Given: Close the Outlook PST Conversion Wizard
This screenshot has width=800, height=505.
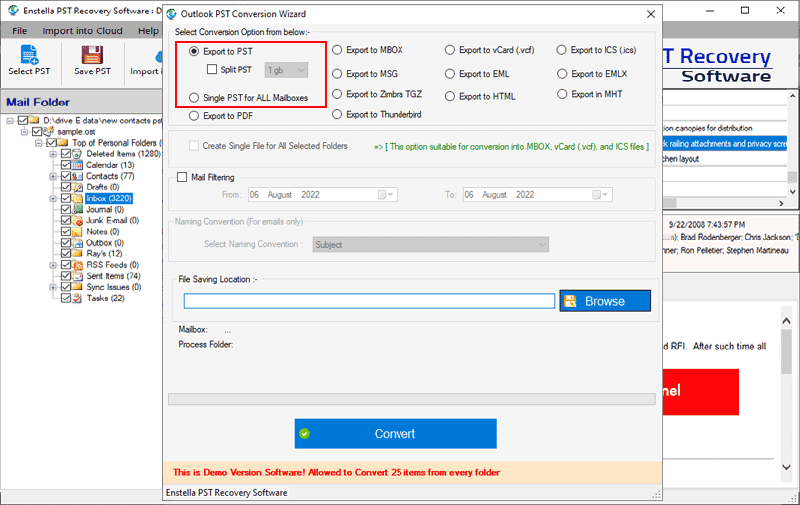Looking at the screenshot, I should (x=651, y=14).
